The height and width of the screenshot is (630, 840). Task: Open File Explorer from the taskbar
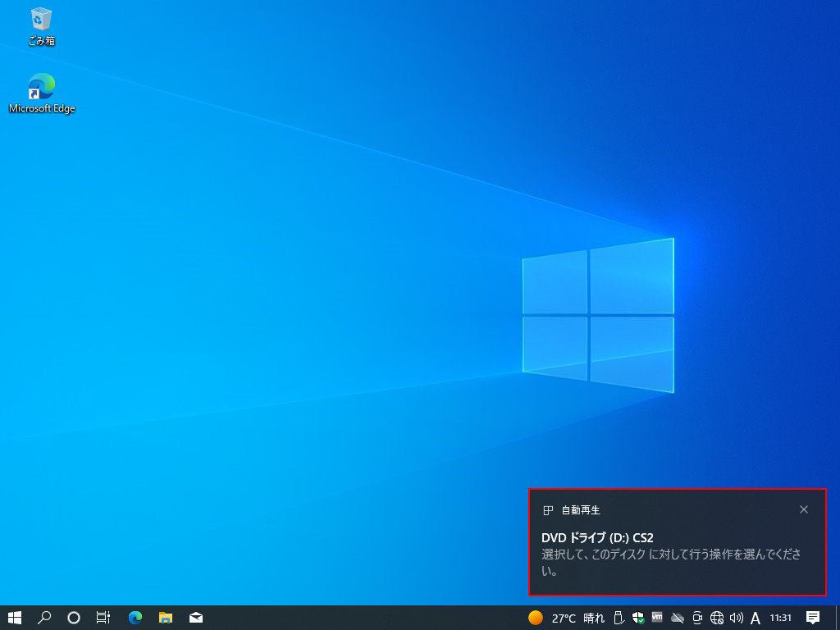click(x=166, y=618)
